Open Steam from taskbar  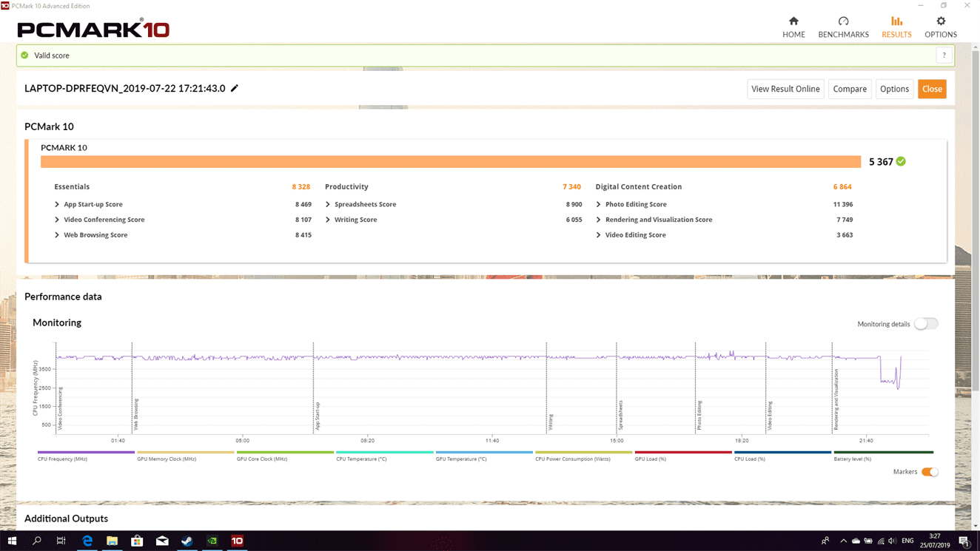click(187, 541)
